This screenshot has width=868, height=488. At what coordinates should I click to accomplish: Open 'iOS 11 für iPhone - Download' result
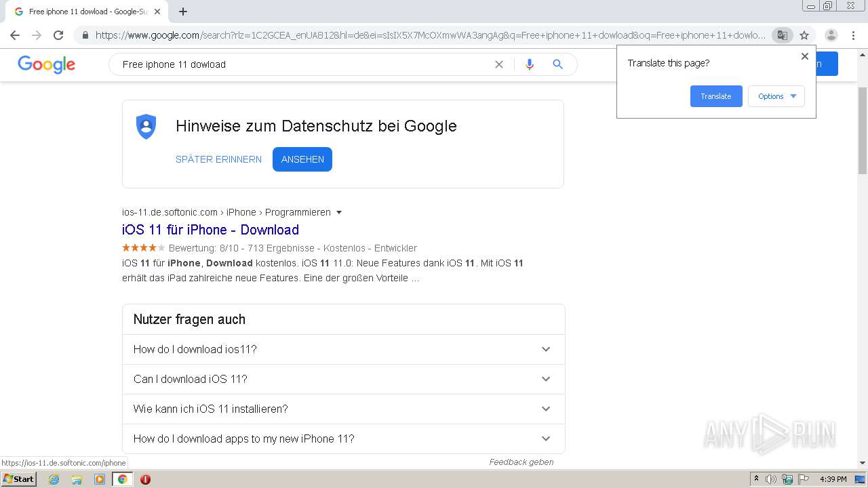(210, 230)
